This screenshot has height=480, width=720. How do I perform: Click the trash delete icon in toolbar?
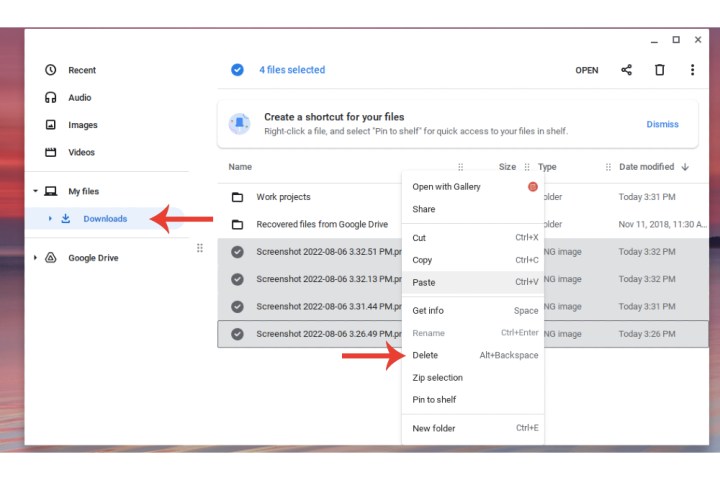pyautogui.click(x=659, y=70)
